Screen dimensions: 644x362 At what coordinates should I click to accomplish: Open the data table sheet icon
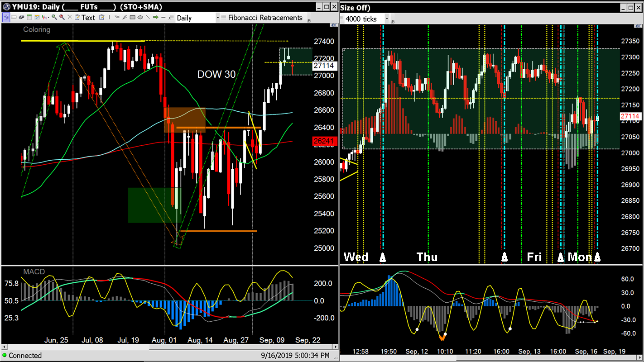point(29,17)
